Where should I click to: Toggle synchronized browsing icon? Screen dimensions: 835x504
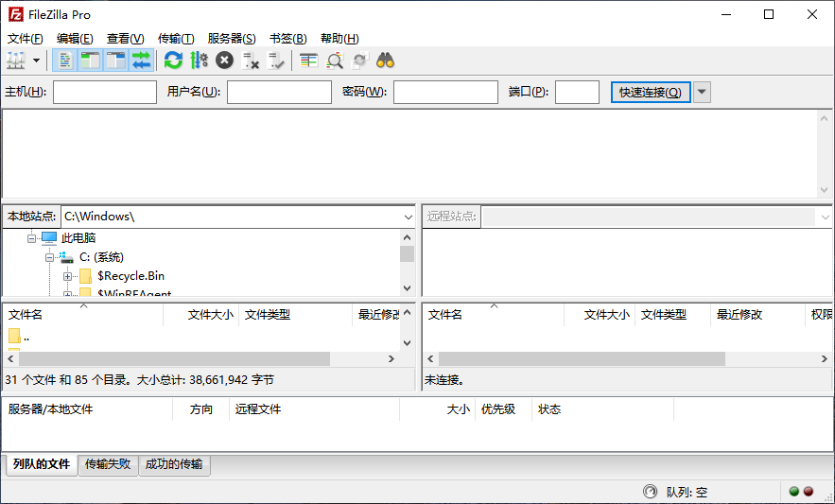[x=360, y=61]
